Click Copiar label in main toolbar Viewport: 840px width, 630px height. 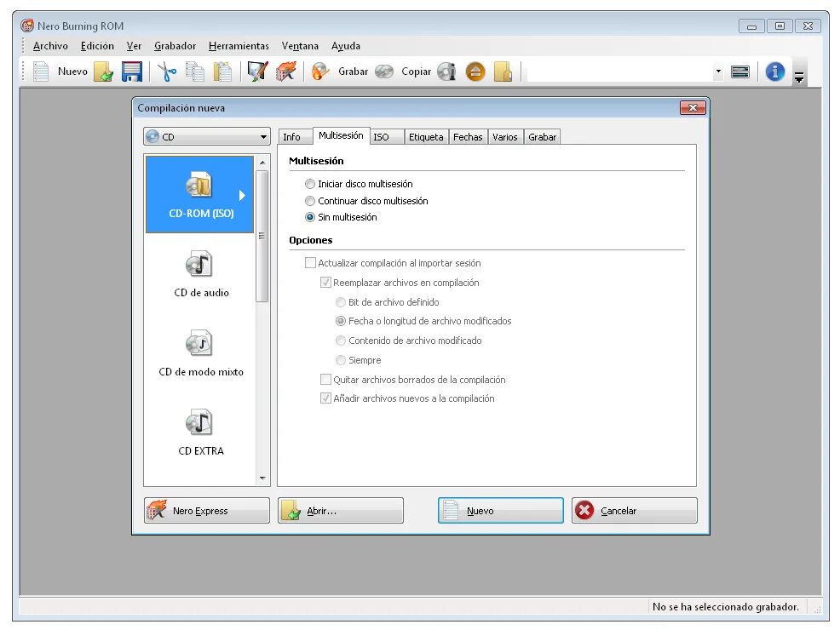click(x=417, y=72)
